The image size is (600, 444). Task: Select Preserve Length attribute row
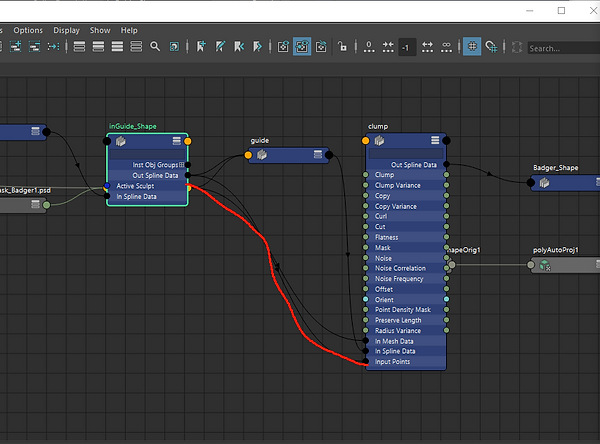click(x=406, y=320)
